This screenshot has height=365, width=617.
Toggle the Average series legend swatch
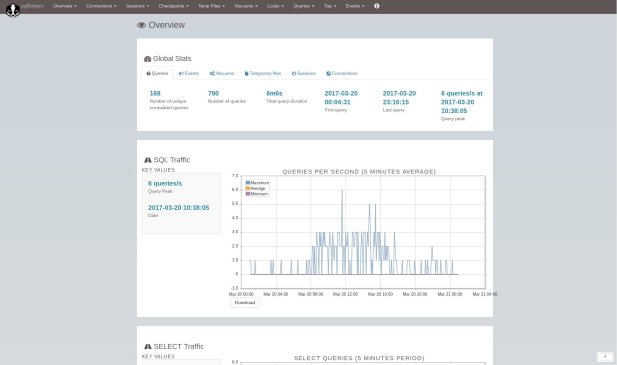tap(248, 188)
